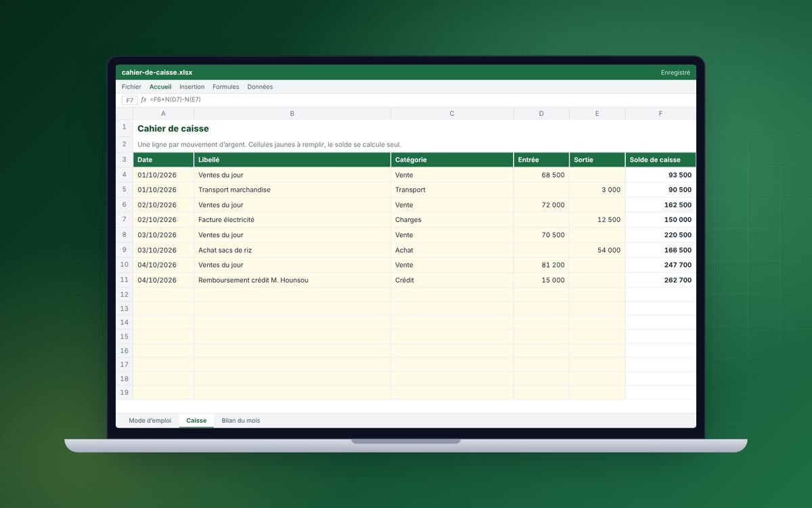Select column D header
812x508 pixels.
point(541,114)
